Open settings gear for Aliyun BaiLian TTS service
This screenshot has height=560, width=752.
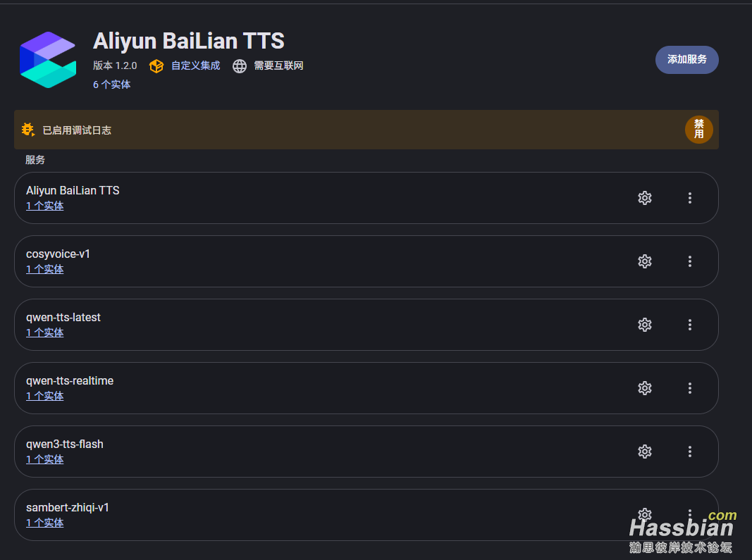(644, 198)
